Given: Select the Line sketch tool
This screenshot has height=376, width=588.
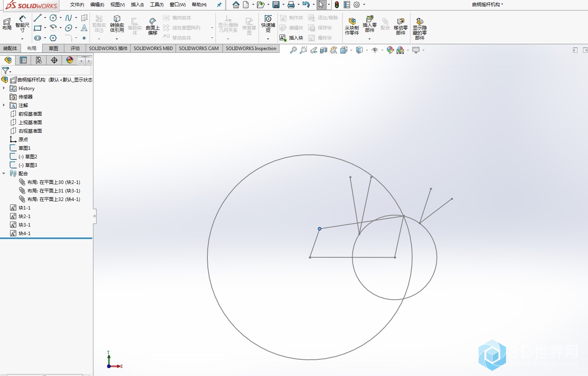Looking at the screenshot, I should coord(38,18).
